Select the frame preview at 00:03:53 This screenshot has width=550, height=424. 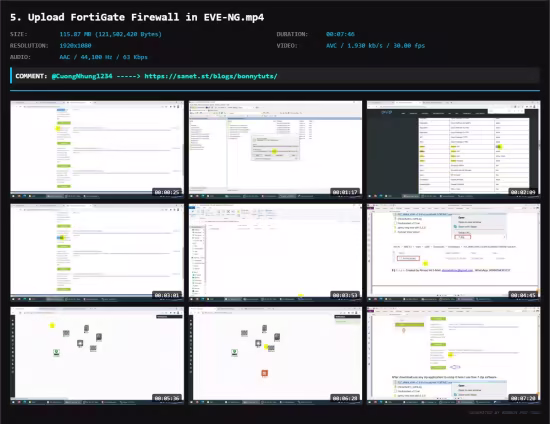275,253
